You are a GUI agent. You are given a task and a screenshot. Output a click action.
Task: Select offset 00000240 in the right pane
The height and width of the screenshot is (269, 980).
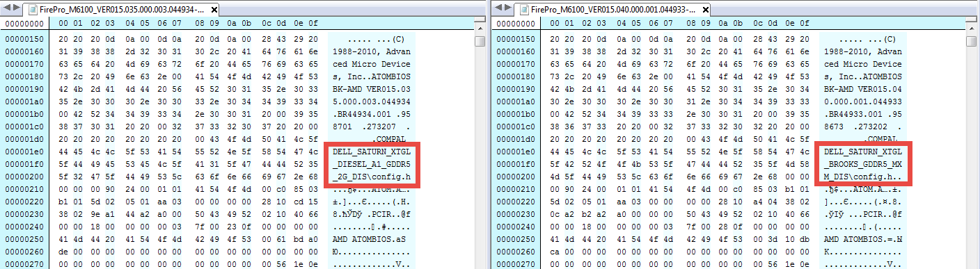pos(516,227)
